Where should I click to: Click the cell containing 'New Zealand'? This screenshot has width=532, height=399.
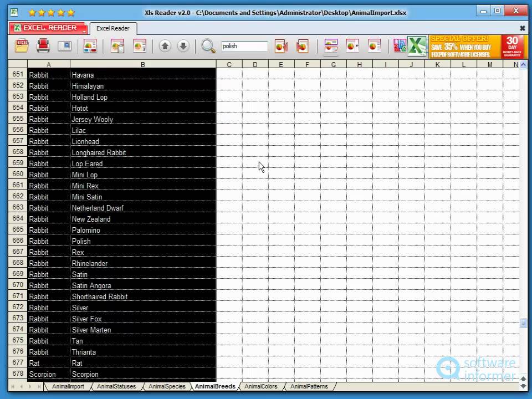pos(143,219)
